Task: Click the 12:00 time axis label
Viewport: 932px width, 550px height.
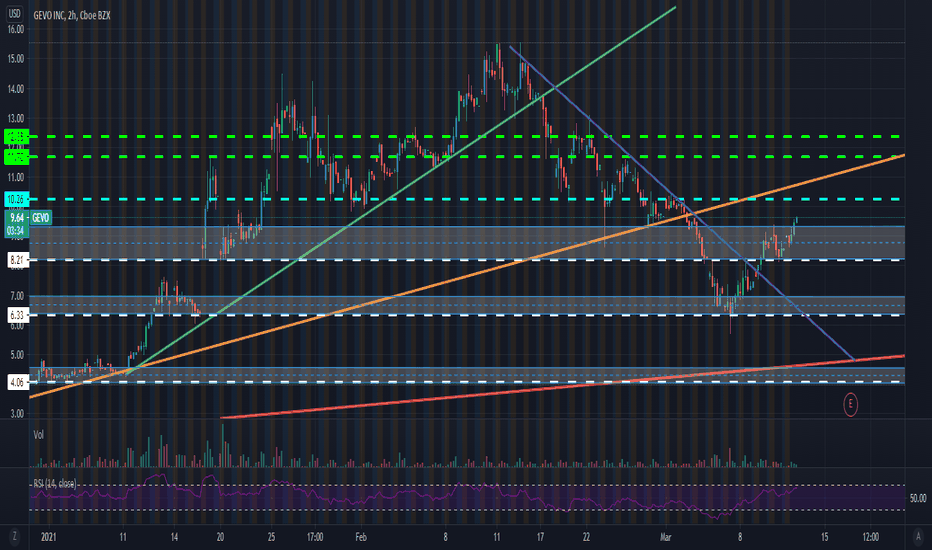Action: pyautogui.click(x=870, y=538)
